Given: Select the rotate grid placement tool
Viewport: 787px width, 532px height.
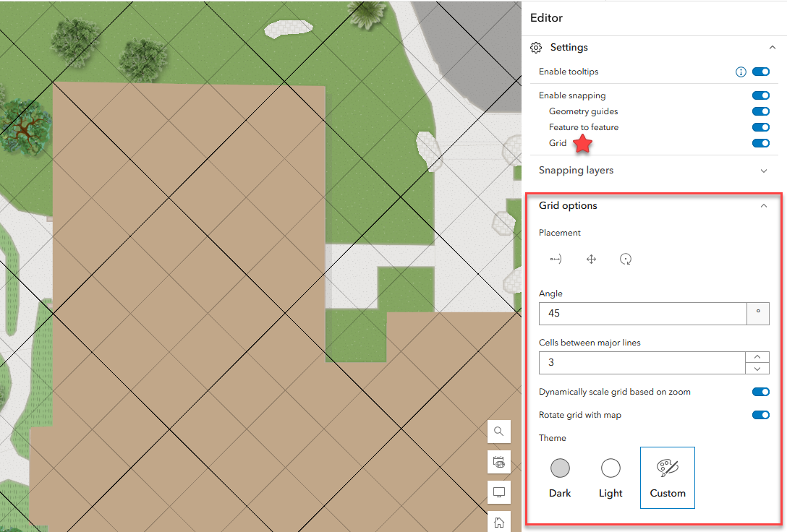Looking at the screenshot, I should click(626, 259).
